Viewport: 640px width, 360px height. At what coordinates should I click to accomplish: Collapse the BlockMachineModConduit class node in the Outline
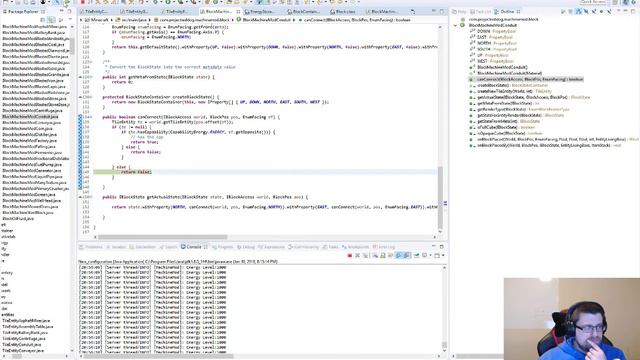[456, 25]
